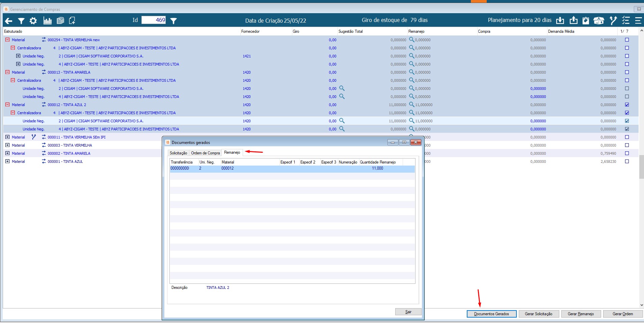Tick the checkbox for 000011 TINTA VERMELHA SEm IPI

pos(627,137)
